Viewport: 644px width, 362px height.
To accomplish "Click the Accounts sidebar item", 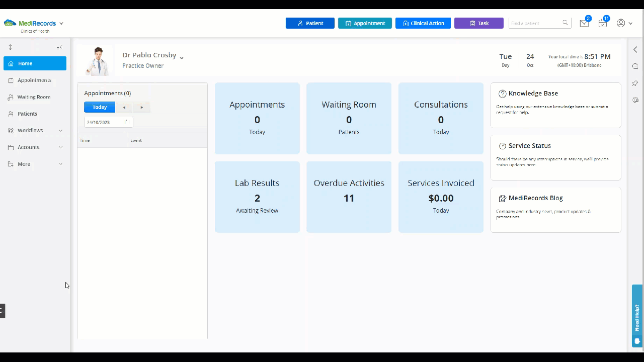I will pyautogui.click(x=35, y=147).
